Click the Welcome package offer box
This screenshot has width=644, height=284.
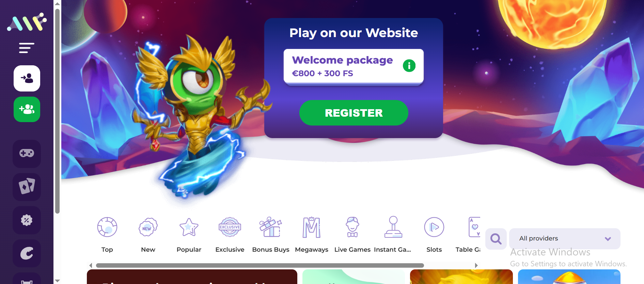[x=354, y=66]
